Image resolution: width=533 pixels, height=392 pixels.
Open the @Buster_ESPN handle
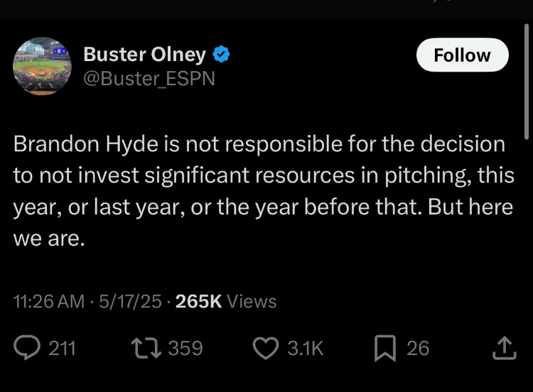(149, 78)
